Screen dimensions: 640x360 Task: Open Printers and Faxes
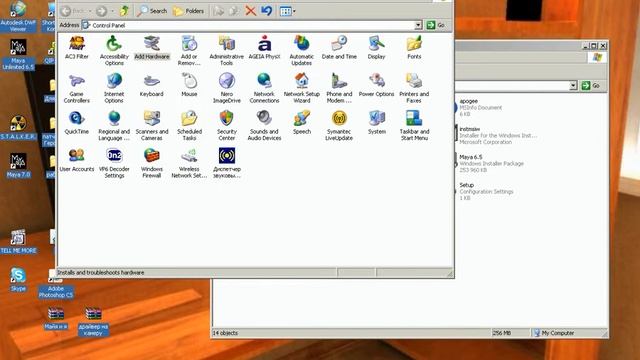point(414,88)
